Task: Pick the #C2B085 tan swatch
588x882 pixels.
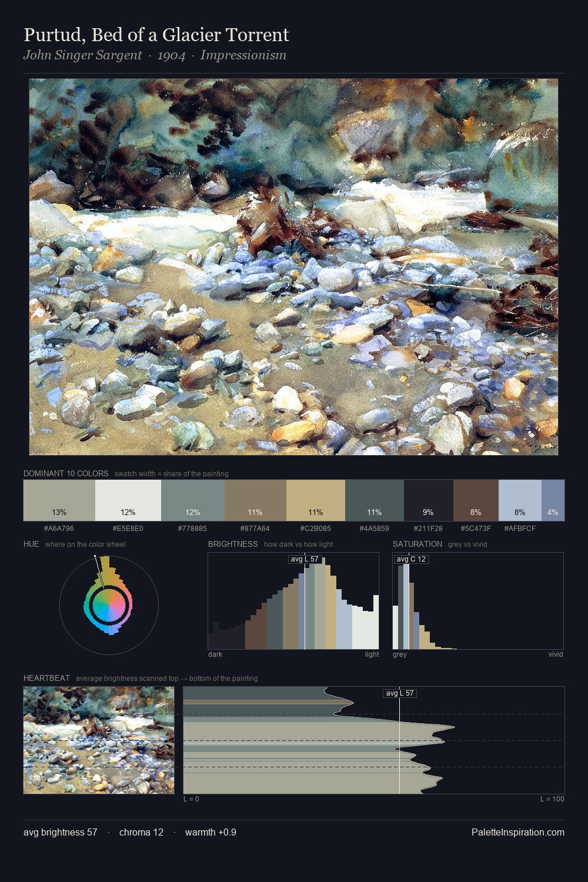Action: click(x=316, y=500)
